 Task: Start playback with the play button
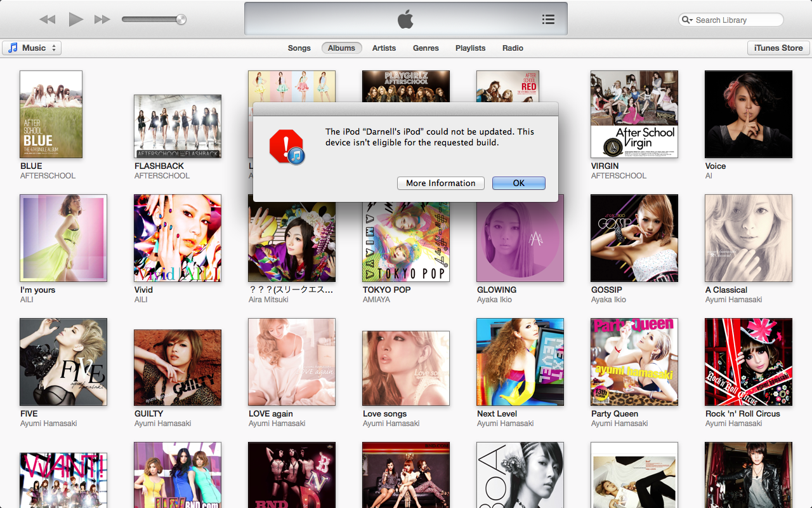click(76, 20)
